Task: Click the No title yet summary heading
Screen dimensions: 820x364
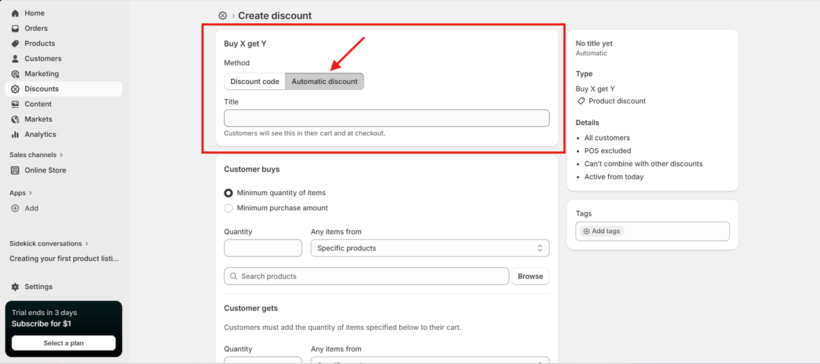Action: pyautogui.click(x=594, y=43)
